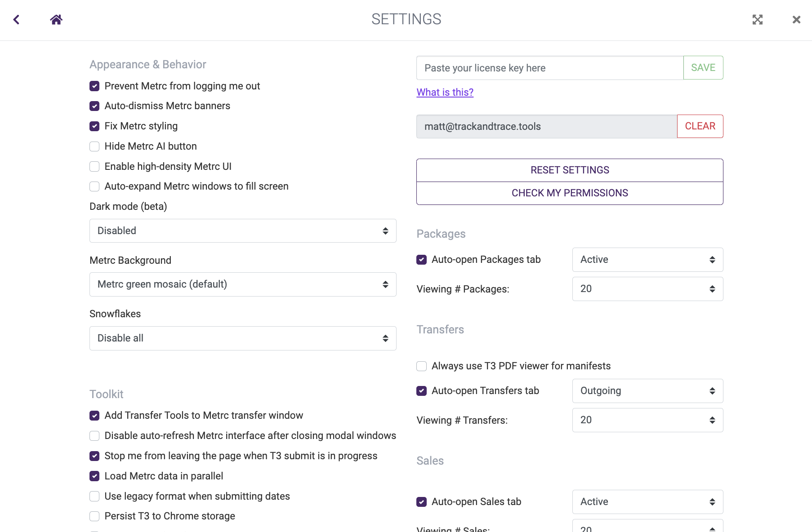
Task: Click the license key input field
Action: tap(549, 68)
